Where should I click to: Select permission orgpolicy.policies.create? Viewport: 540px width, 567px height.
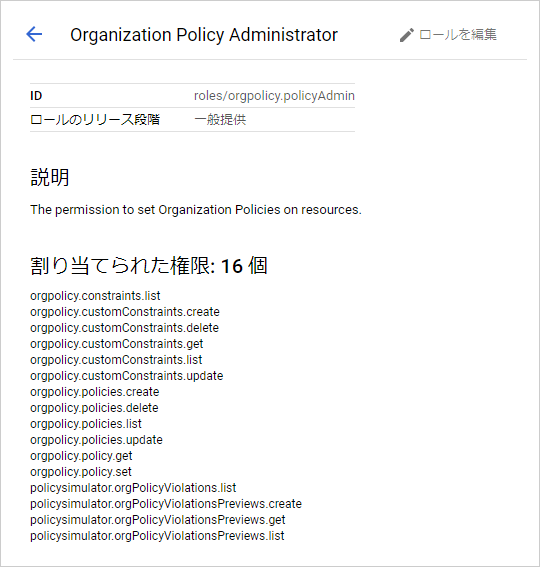(95, 392)
